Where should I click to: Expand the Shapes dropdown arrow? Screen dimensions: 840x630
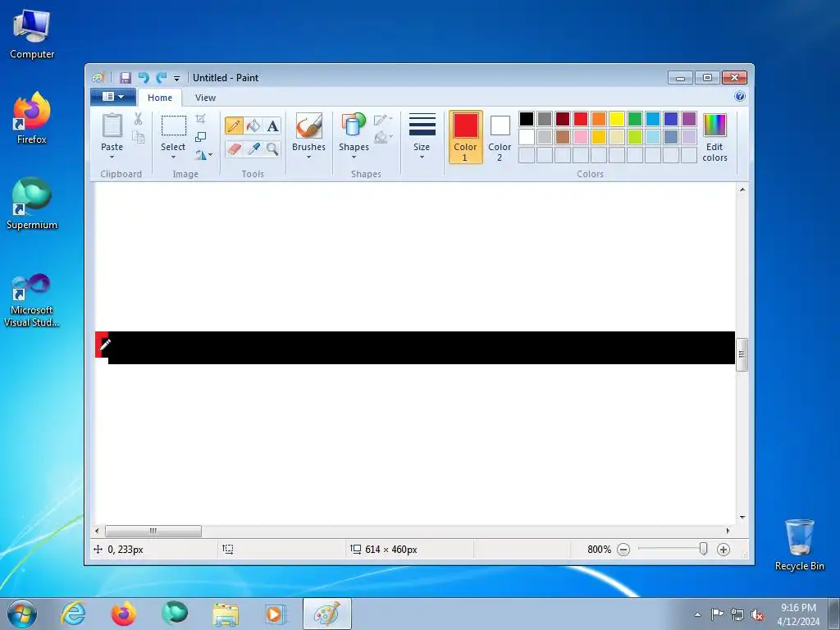pos(354,157)
